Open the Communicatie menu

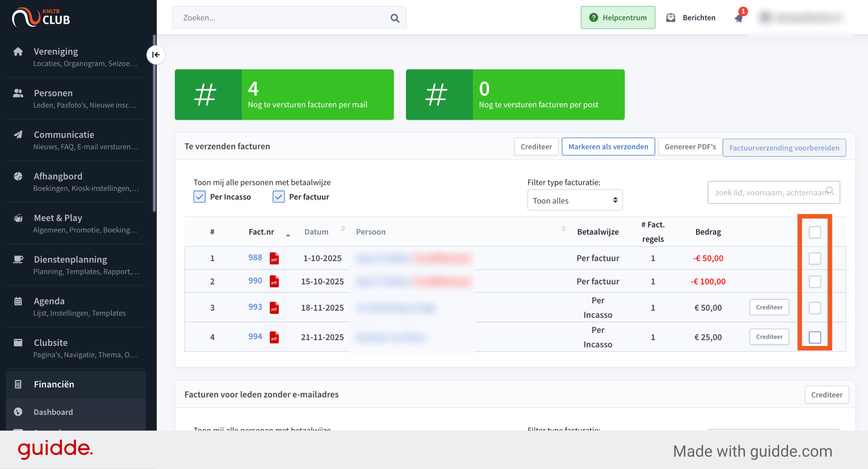(76, 140)
